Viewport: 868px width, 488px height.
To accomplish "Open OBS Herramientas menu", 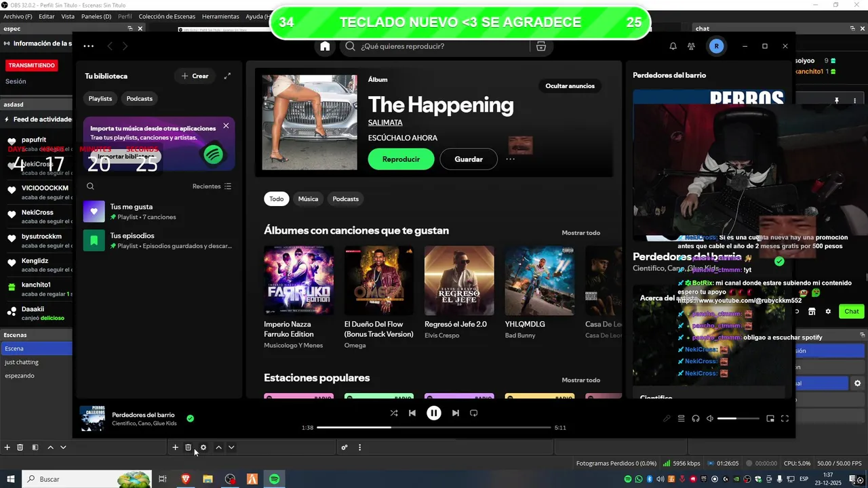I will [x=220, y=16].
